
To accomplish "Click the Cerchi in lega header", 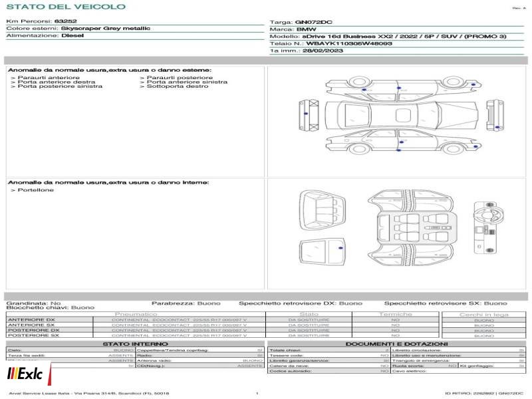I will [x=484, y=315].
